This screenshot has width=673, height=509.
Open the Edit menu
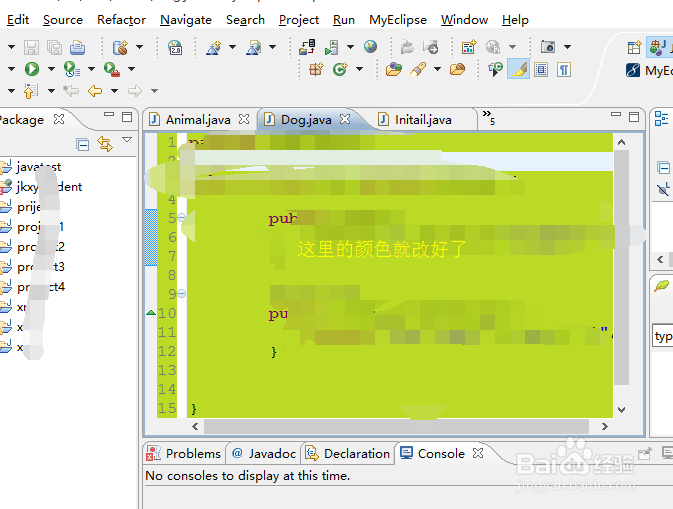[18, 20]
